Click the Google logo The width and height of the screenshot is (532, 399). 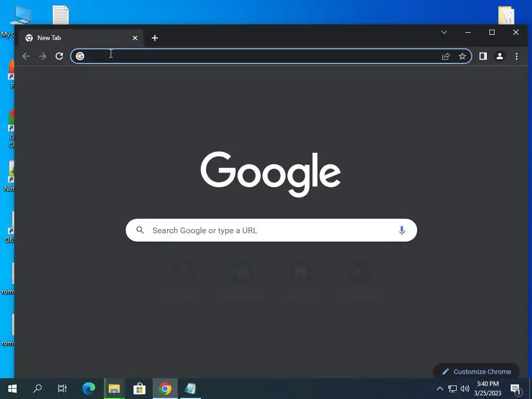270,174
